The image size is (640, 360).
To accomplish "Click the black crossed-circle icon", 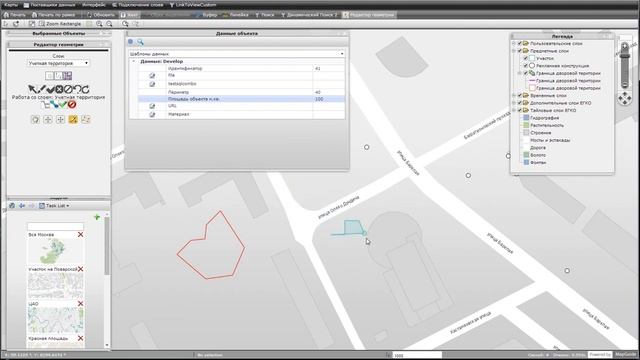I will click(68, 89).
